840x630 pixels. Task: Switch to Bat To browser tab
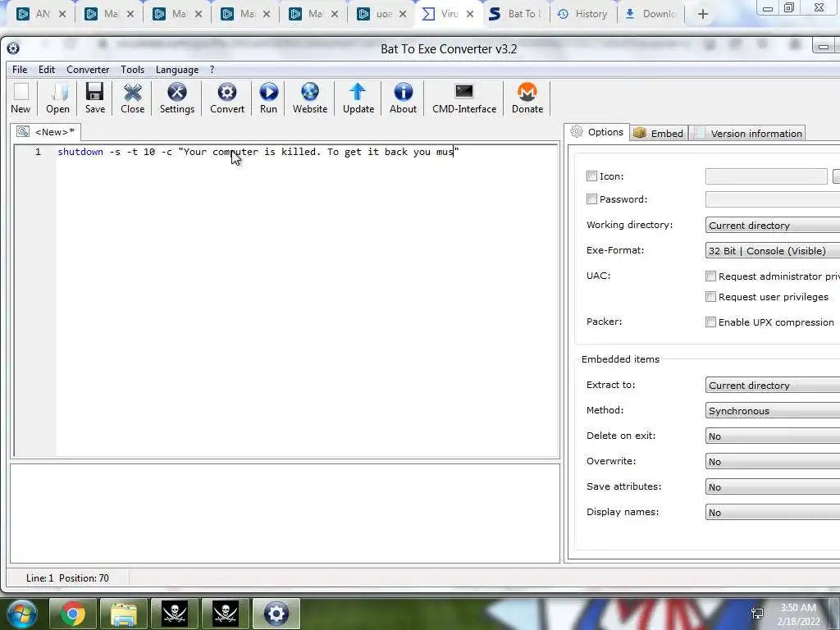pos(517,14)
